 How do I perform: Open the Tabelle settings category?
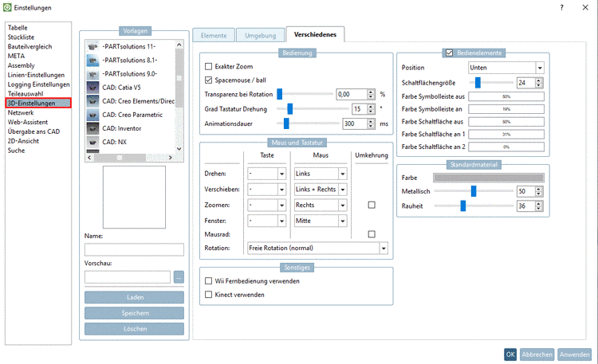18,28
